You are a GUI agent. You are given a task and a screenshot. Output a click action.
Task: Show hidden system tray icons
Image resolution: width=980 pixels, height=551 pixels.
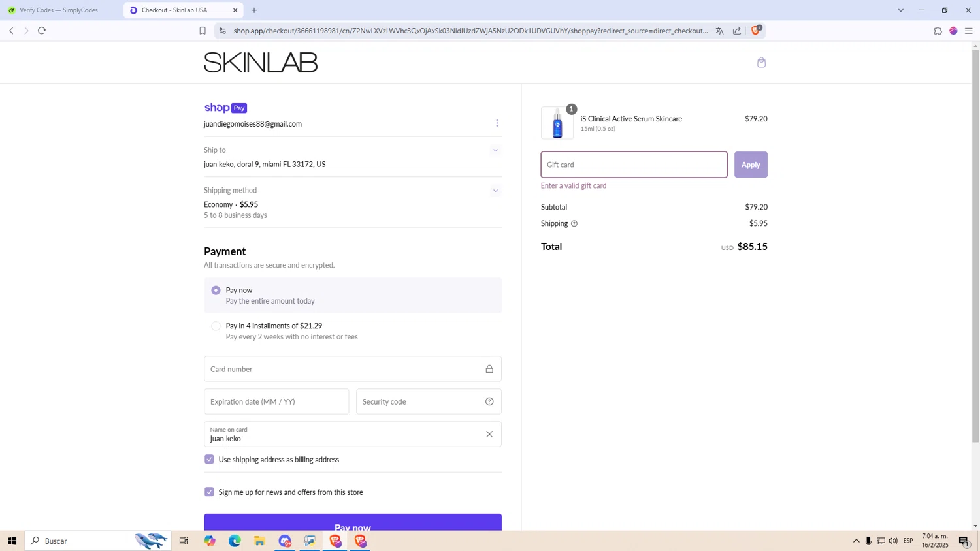(x=857, y=541)
